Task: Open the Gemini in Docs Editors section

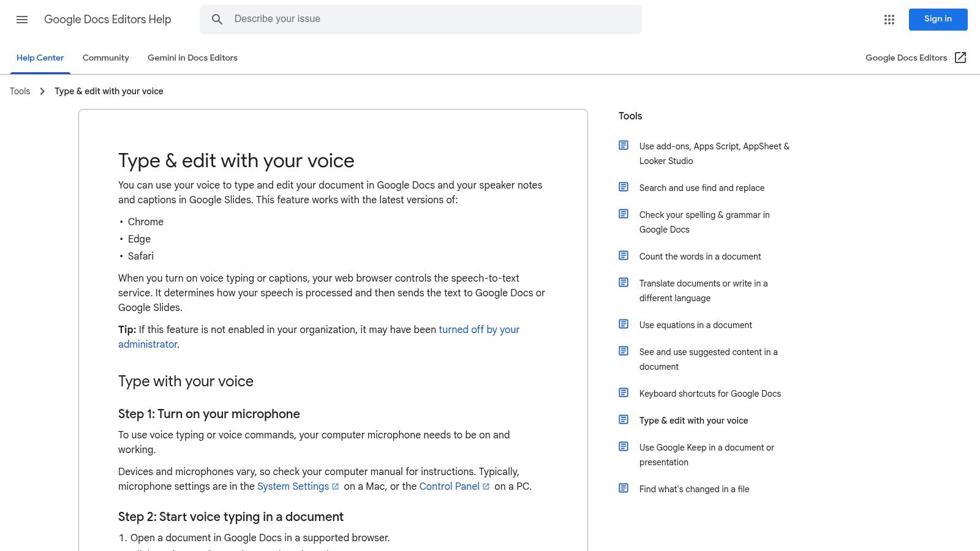Action: pos(192,58)
